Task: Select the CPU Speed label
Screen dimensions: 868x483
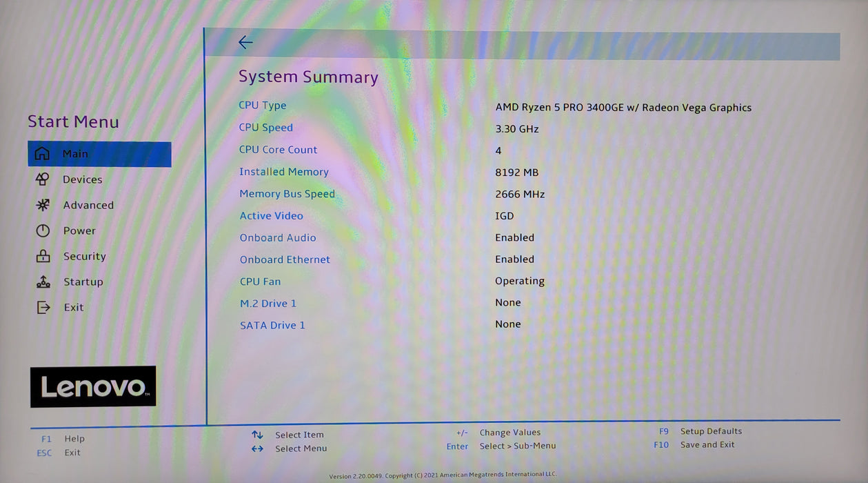Action: tap(266, 128)
